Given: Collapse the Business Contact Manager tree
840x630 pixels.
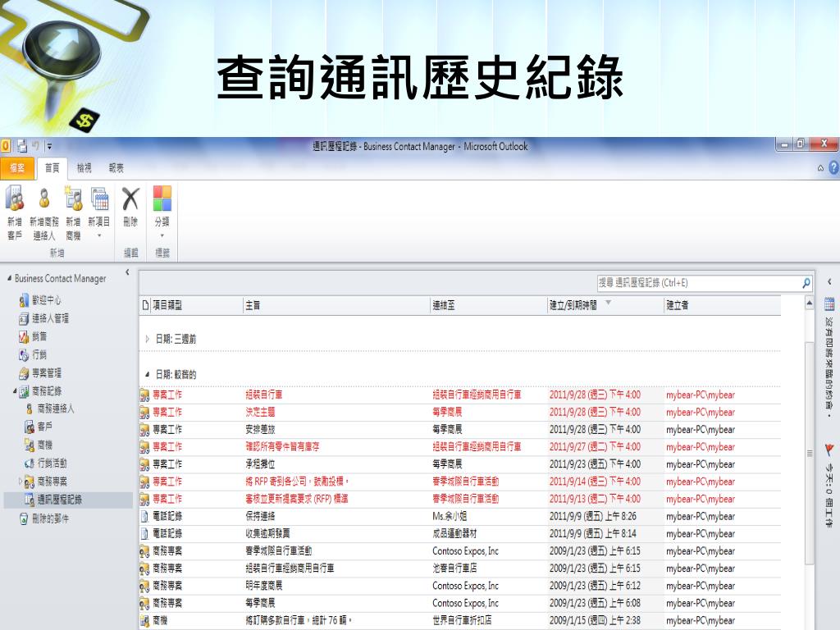Looking at the screenshot, I should pos(9,279).
